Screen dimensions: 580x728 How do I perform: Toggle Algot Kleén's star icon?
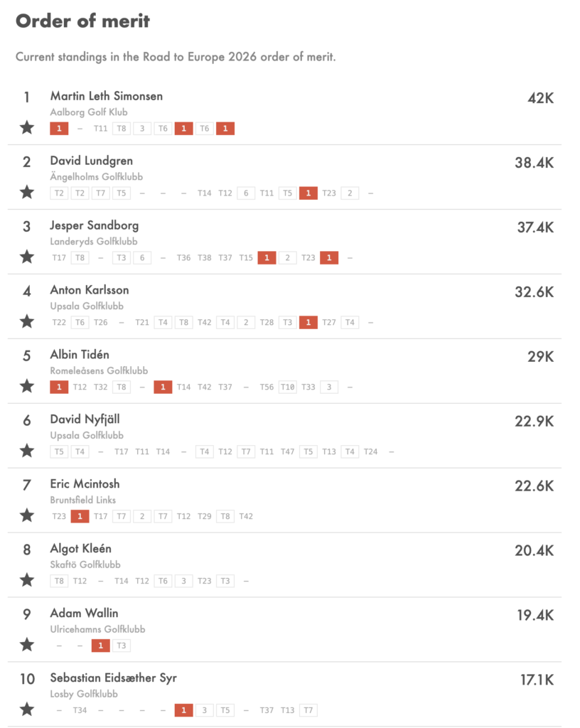click(27, 579)
